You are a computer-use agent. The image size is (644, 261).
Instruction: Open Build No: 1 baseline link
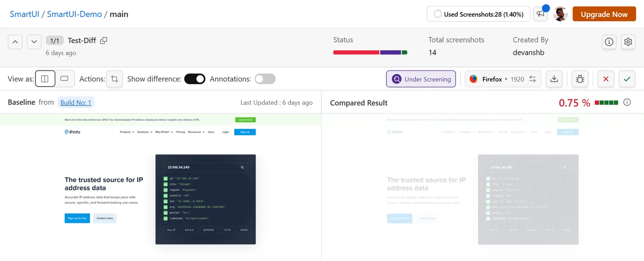pos(76,102)
